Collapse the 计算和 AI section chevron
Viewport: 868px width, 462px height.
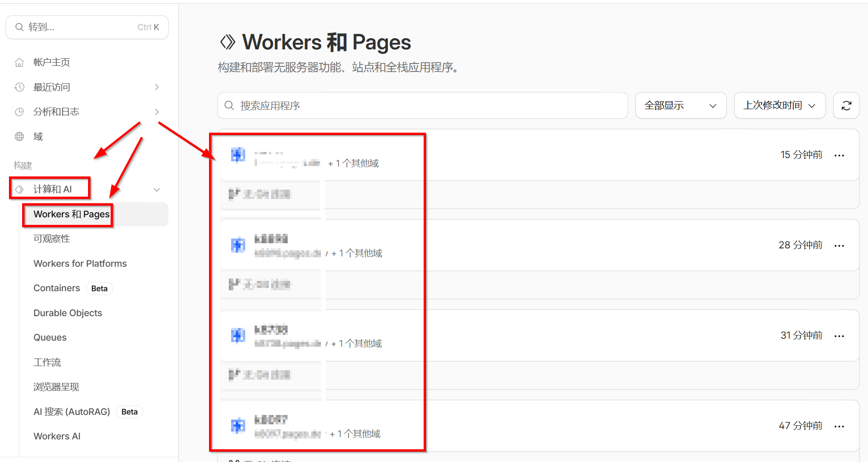click(157, 190)
